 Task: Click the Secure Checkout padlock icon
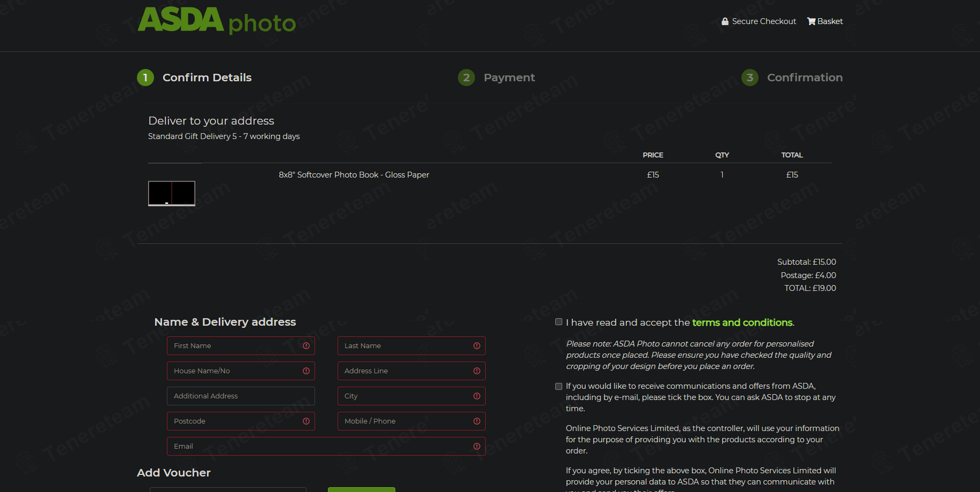725,21
